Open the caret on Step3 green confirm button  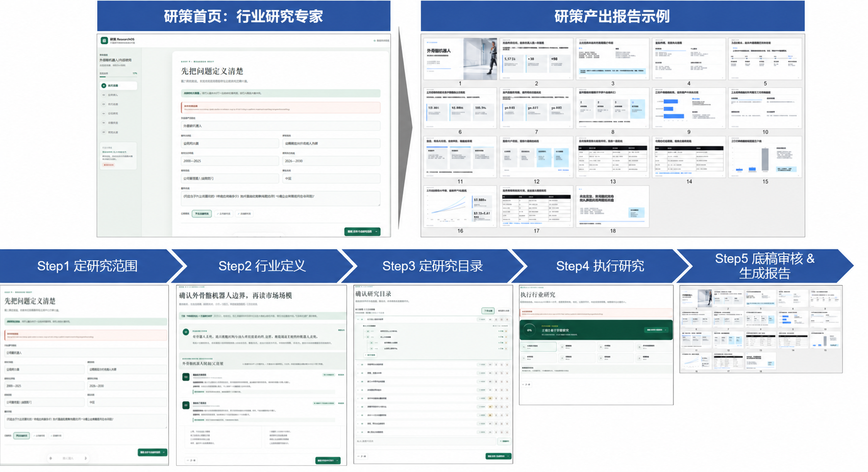click(x=508, y=456)
